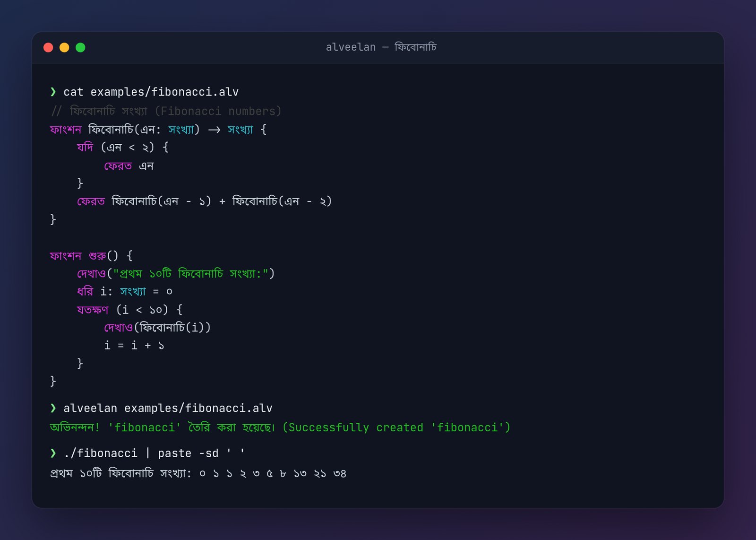This screenshot has width=756, height=540.
Task: Click the recursive return line with 'ফিবোনাচি(এন - ১)'
Action: pyautogui.click(x=204, y=201)
